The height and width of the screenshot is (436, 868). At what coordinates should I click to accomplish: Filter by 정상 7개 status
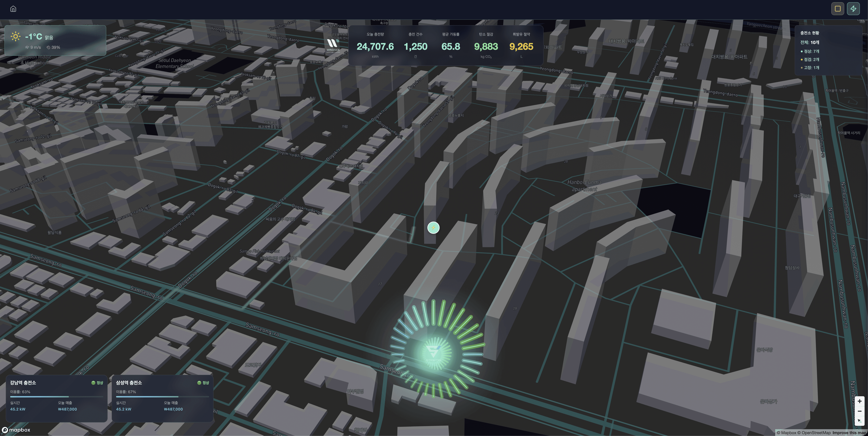click(x=811, y=51)
